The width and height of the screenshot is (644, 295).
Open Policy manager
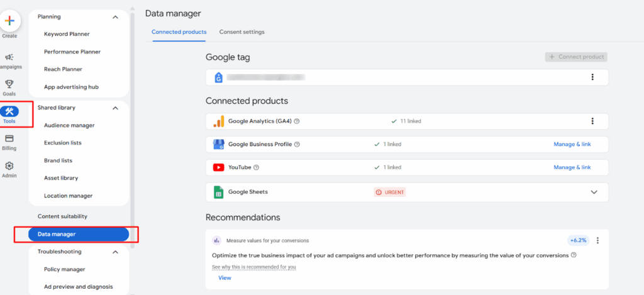coord(65,270)
